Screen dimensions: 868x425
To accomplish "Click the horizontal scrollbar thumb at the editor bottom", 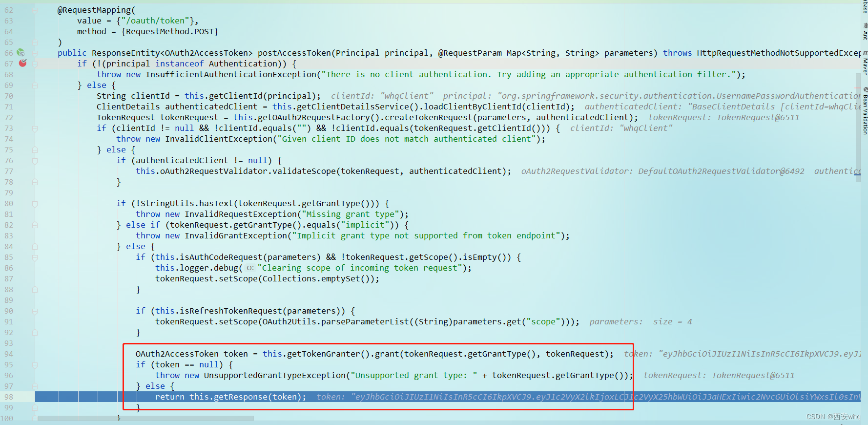I will (146, 418).
